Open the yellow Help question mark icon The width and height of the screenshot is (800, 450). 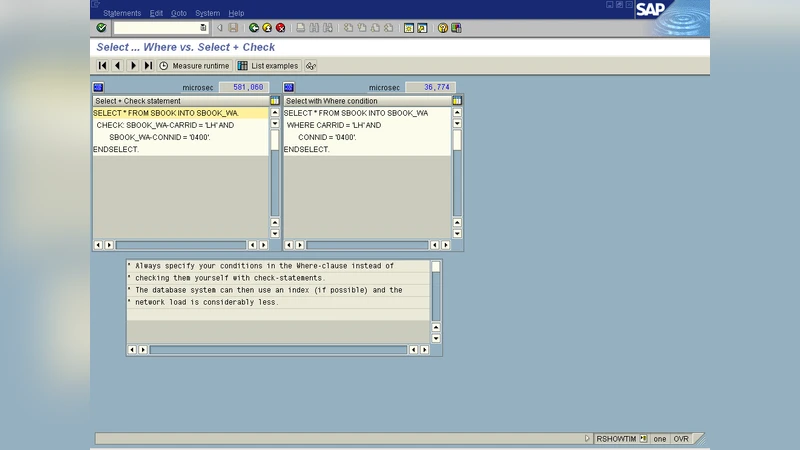[443, 28]
